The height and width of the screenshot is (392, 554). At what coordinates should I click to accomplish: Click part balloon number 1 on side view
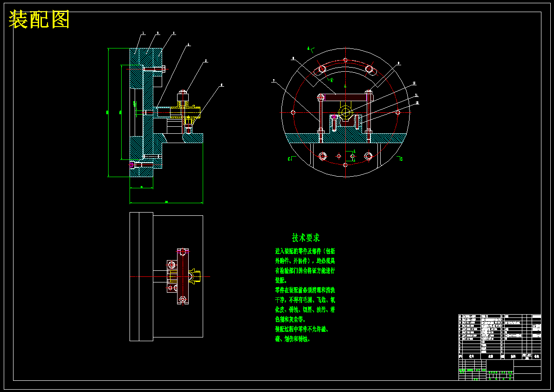143,33
